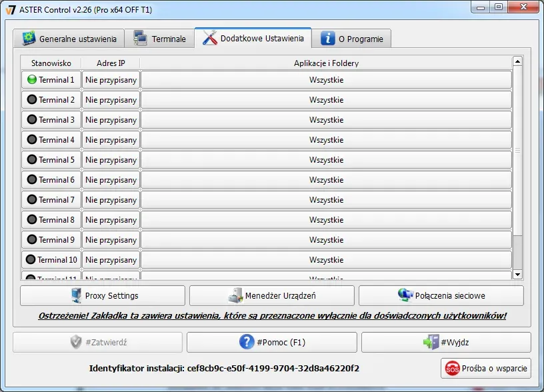Click the network globe icon on Połączenia sieciowe
Image resolution: width=544 pixels, height=392 pixels.
click(x=405, y=295)
